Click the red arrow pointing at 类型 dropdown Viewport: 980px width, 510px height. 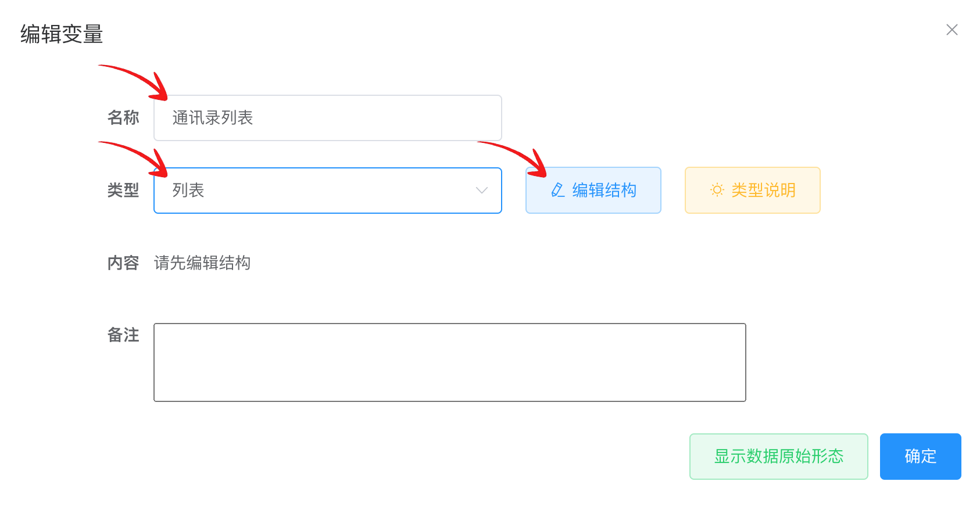pyautogui.click(x=134, y=158)
